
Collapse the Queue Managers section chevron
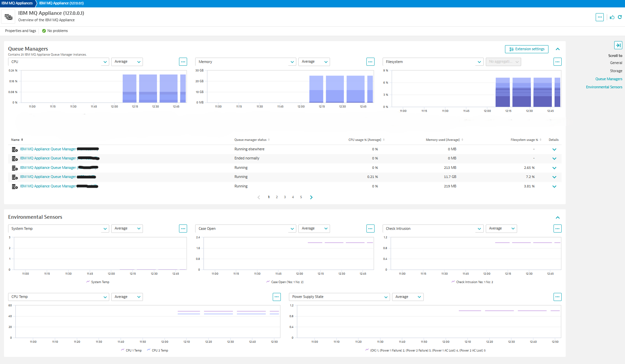coord(558,49)
